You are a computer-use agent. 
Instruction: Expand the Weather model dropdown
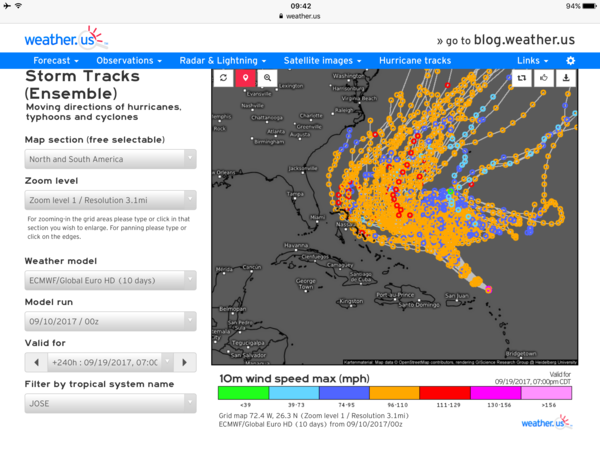coord(111,280)
